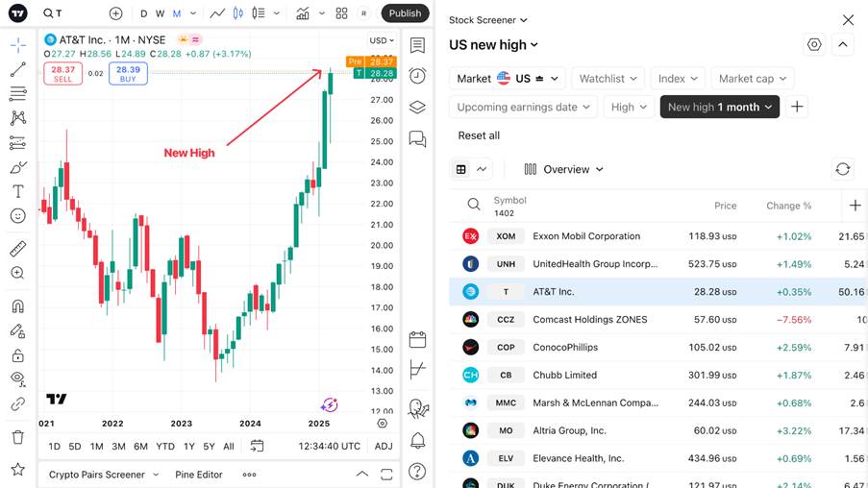Open the watchlist panel icon

click(x=417, y=45)
